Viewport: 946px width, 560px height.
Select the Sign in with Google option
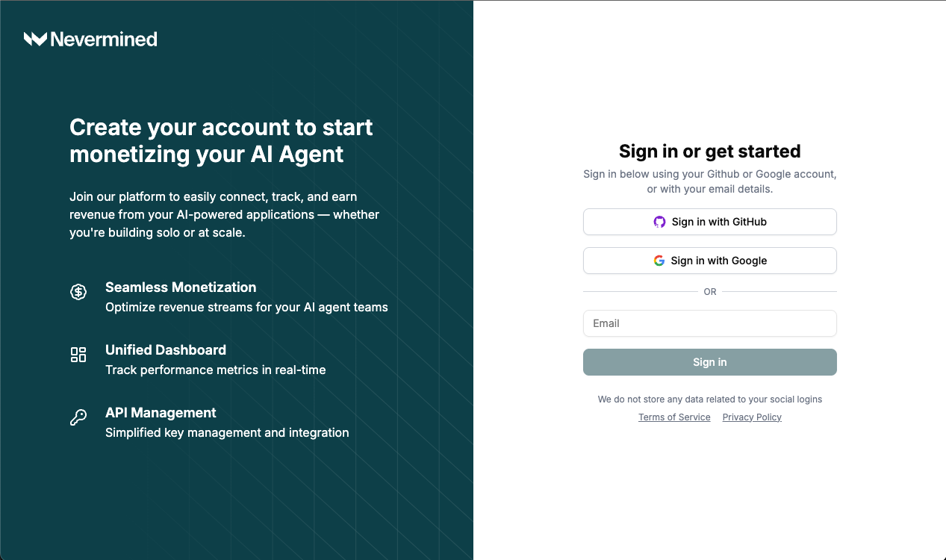pos(709,261)
